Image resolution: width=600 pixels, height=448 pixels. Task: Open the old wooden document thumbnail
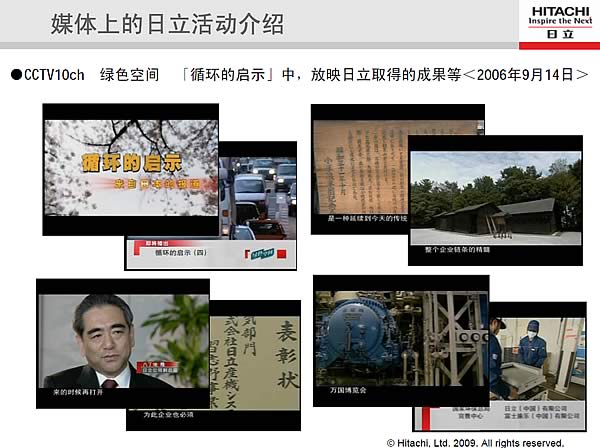pyautogui.click(x=360, y=167)
